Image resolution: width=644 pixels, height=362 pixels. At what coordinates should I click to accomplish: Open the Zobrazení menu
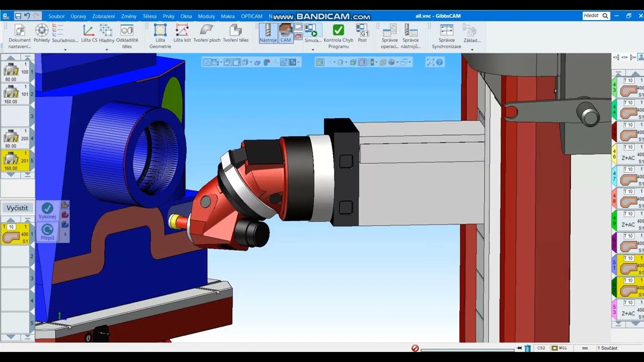[x=104, y=16]
